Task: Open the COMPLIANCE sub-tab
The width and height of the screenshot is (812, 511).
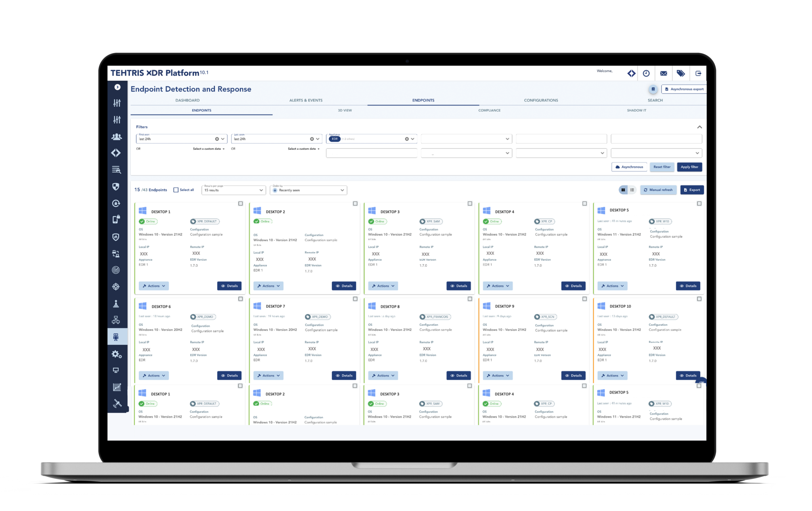Action: click(489, 110)
